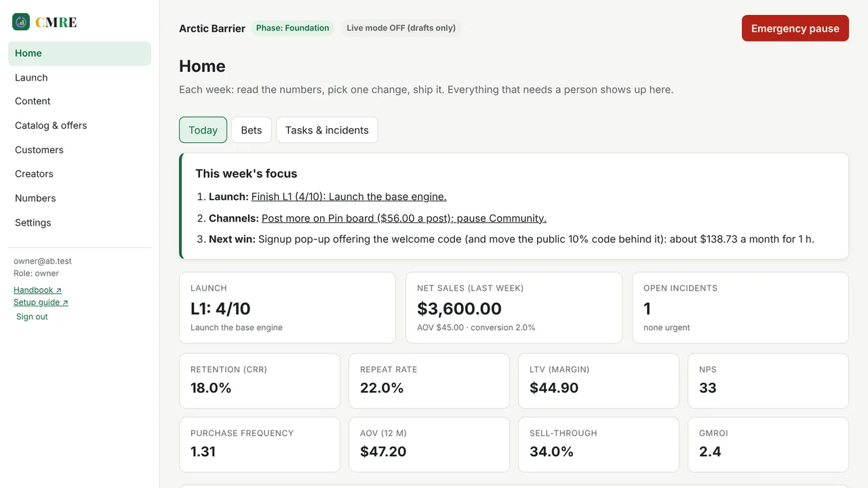Follow the Finish L1 (4/10) link
This screenshot has height=488, width=868.
(349, 197)
